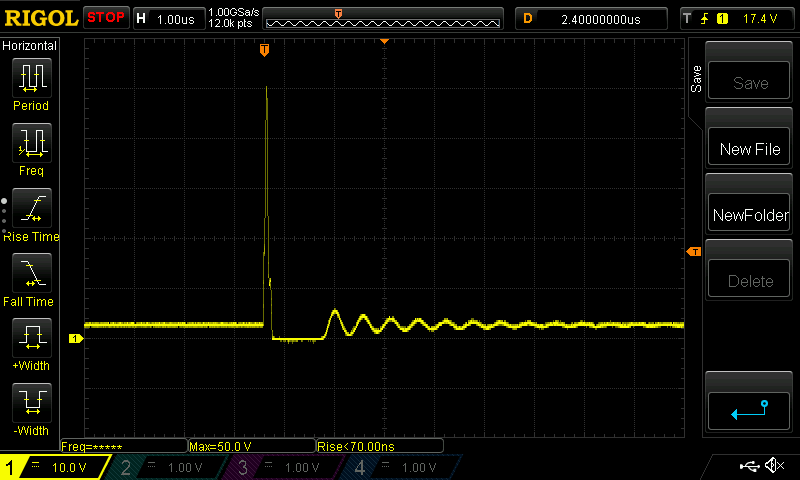This screenshot has width=800, height=480.
Task: Click the waveform memory overview bar
Action: (x=383, y=19)
